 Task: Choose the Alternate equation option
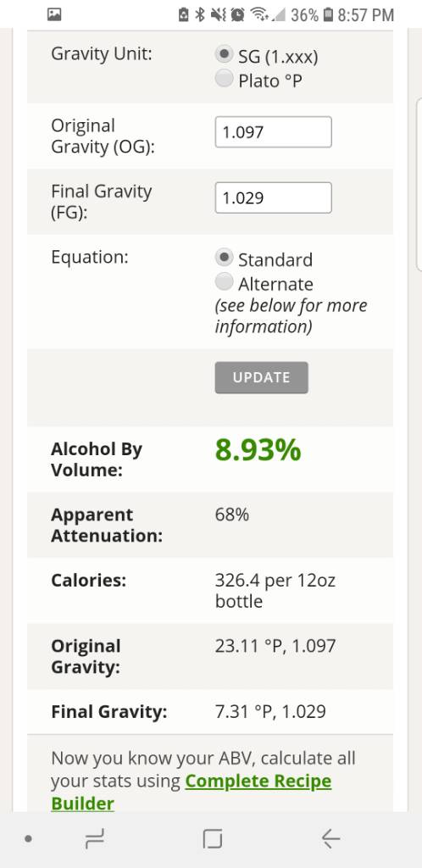[224, 282]
